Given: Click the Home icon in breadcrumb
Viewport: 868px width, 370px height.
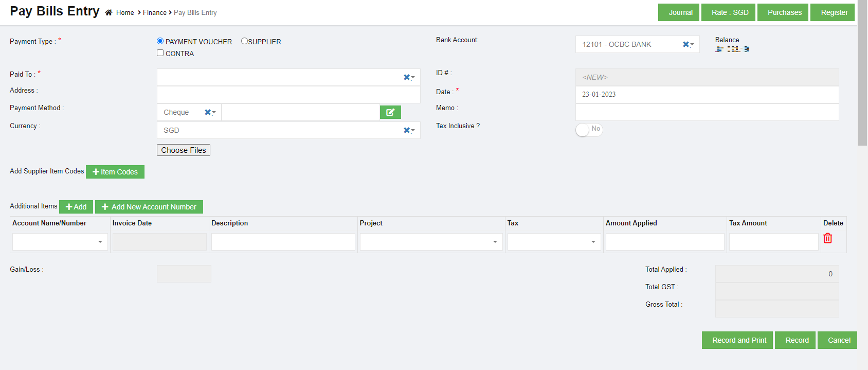Looking at the screenshot, I should (x=109, y=13).
